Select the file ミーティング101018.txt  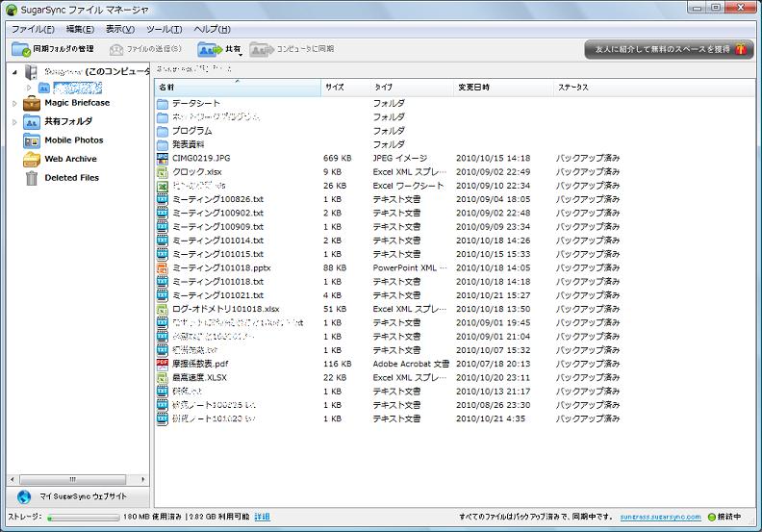coord(217,282)
